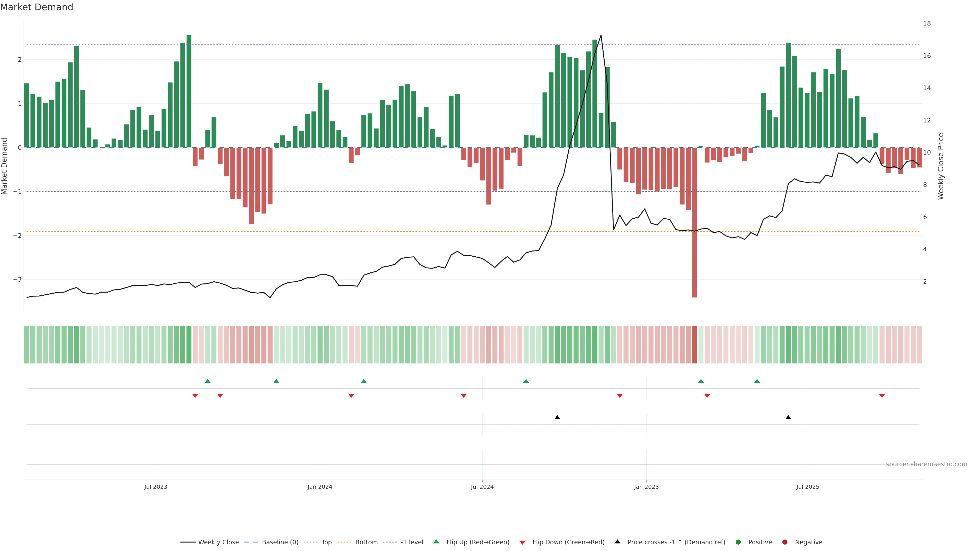Click the last red Flip Down marker after Jul 2025
980x551 pixels.
pyautogui.click(x=882, y=396)
